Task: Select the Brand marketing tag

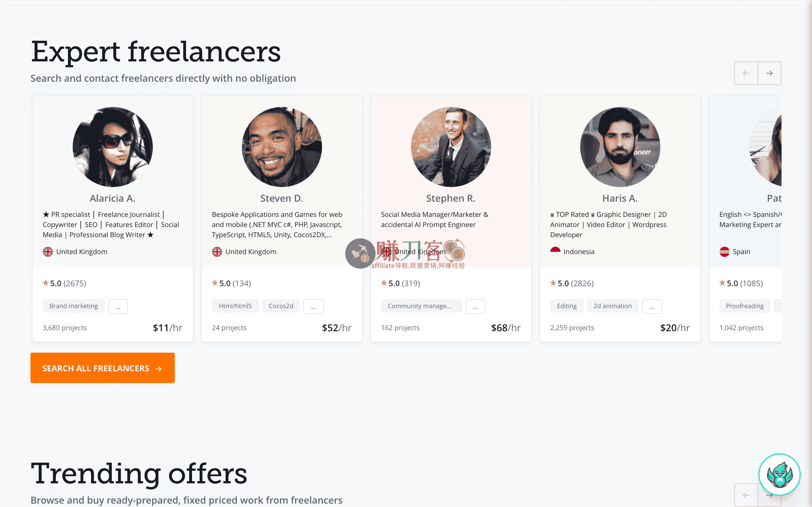Action: pos(74,306)
